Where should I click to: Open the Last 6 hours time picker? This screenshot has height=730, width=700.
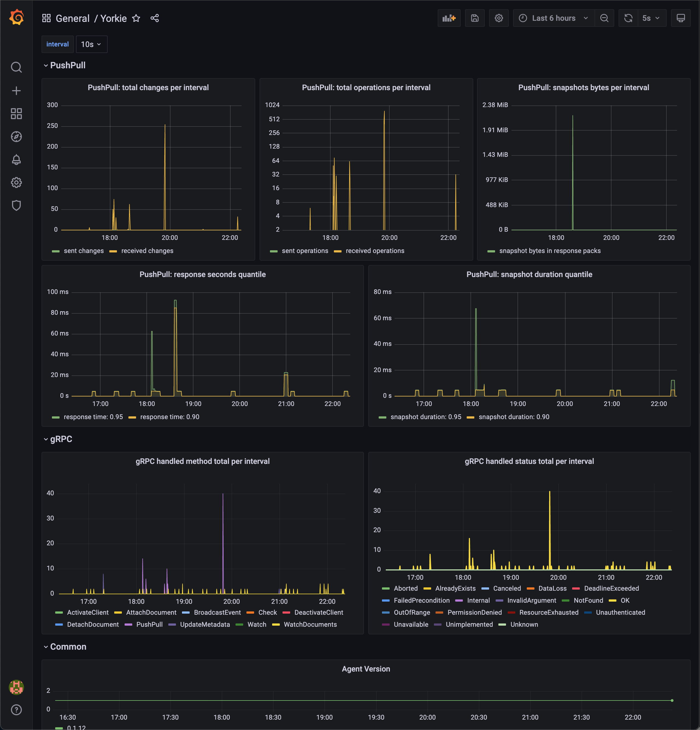[x=554, y=18]
